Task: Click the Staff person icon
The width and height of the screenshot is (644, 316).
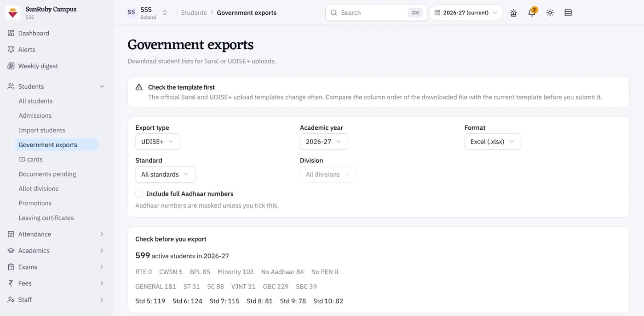Action: click(x=11, y=300)
